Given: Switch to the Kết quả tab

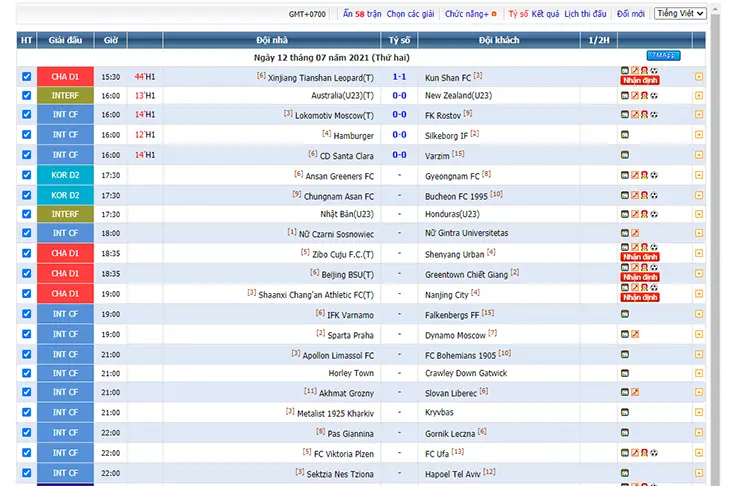Looking at the screenshot, I should tap(545, 14).
